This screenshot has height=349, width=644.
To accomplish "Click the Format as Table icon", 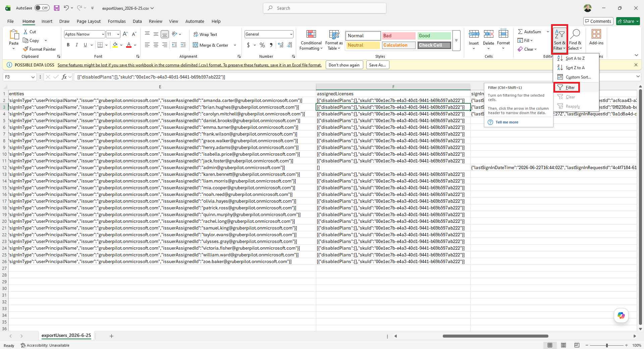I will click(x=334, y=34).
